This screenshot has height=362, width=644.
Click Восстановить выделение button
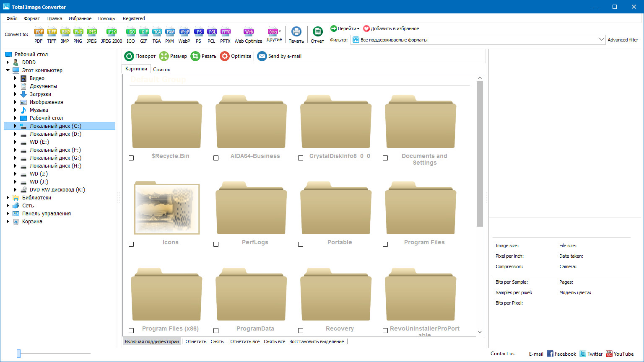tap(317, 341)
